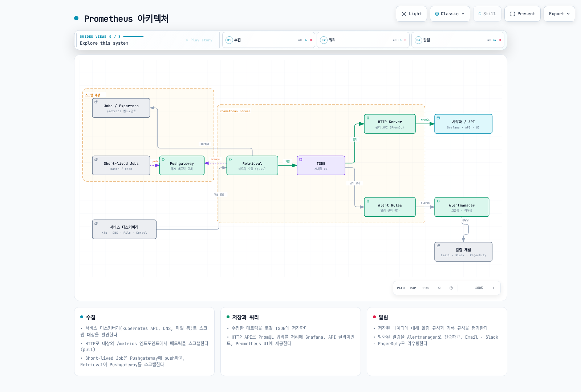Click the 알림 legend card heading

(383, 317)
